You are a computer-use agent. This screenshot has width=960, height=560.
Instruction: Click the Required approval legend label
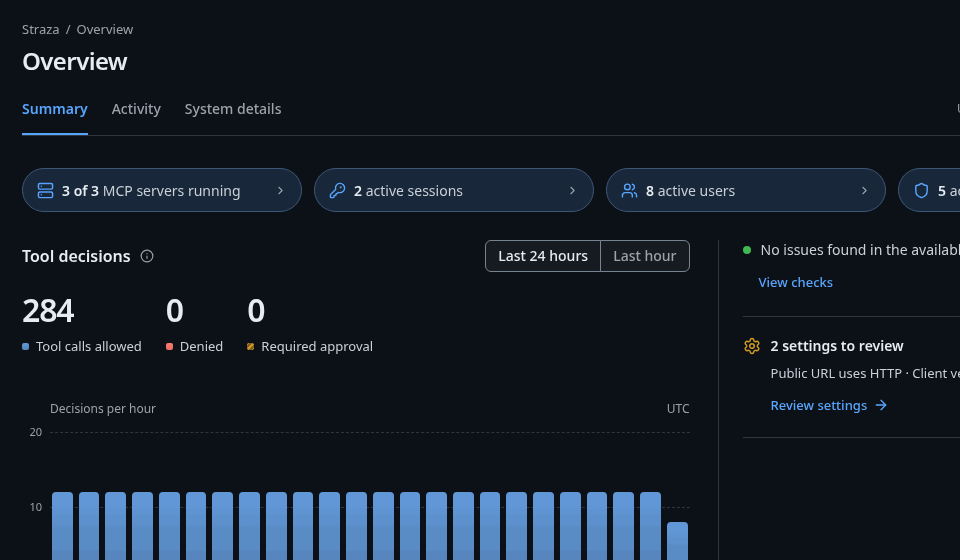[317, 346]
